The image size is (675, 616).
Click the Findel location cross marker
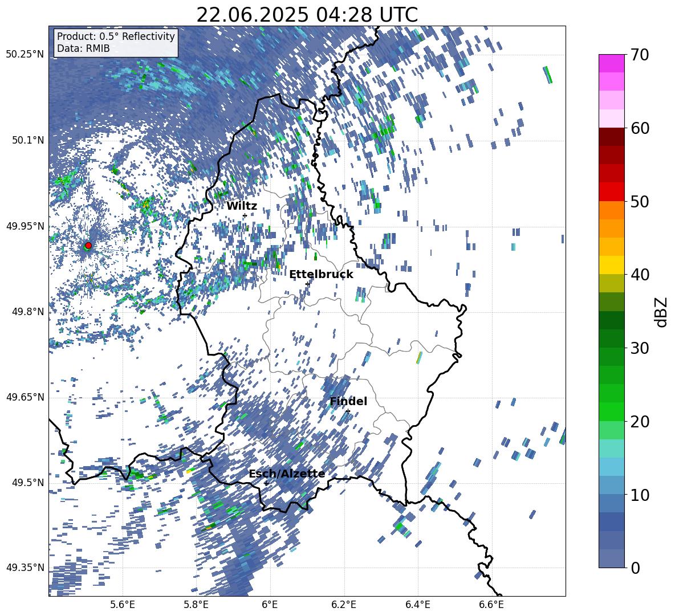pos(348,411)
